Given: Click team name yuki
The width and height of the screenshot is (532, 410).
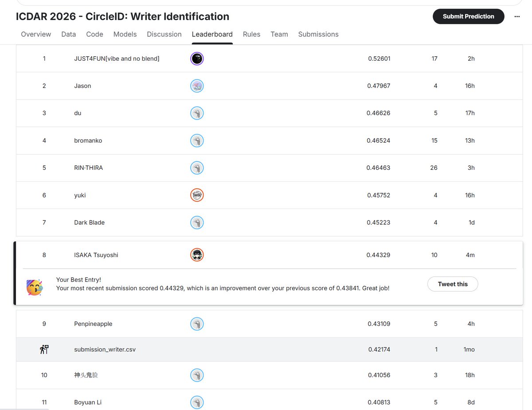Looking at the screenshot, I should 80,195.
